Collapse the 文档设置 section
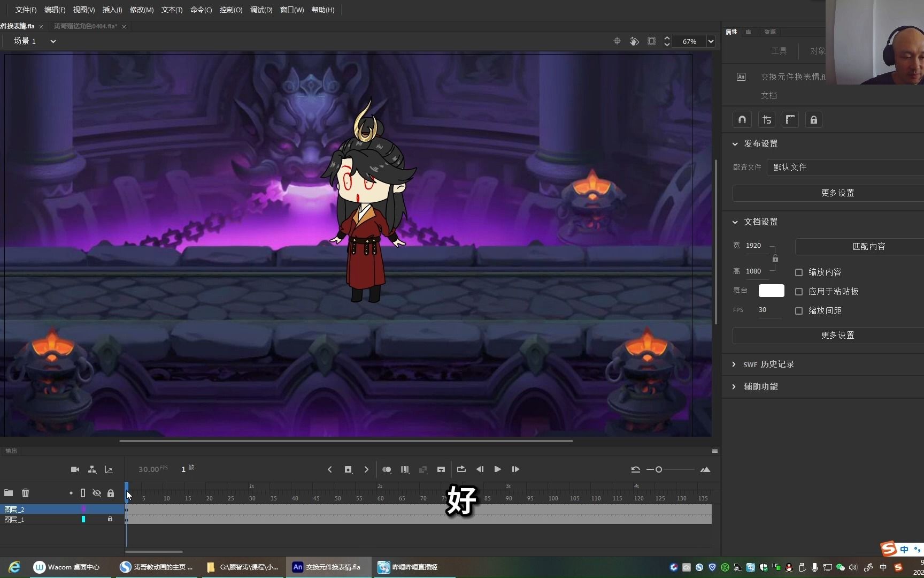Viewport: 924px width, 578px height. [735, 222]
